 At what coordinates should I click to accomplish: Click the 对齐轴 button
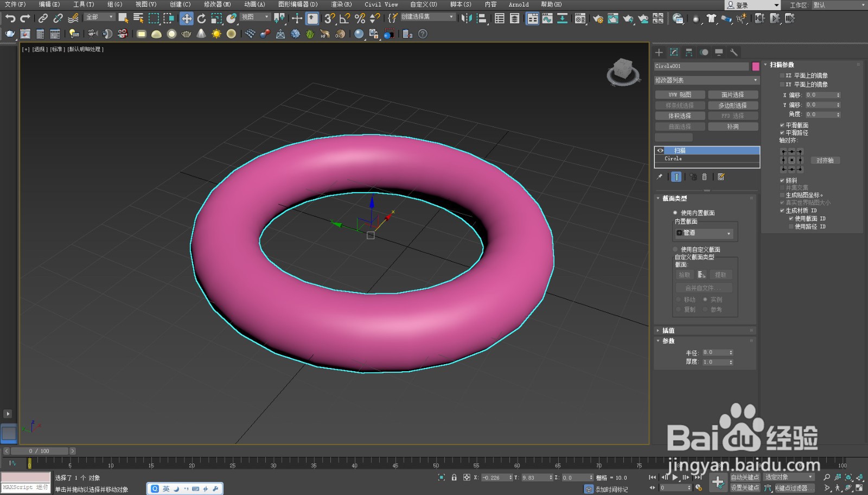[x=825, y=161]
